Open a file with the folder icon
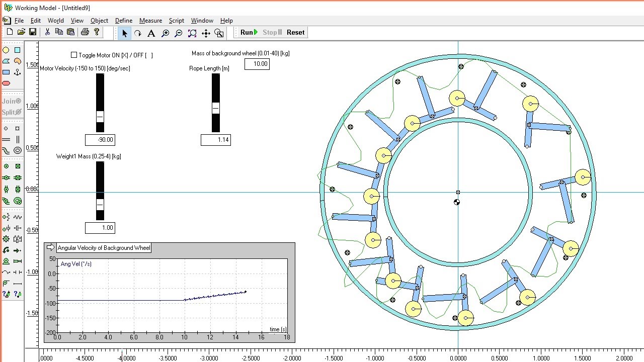644x362 pixels. tap(21, 32)
